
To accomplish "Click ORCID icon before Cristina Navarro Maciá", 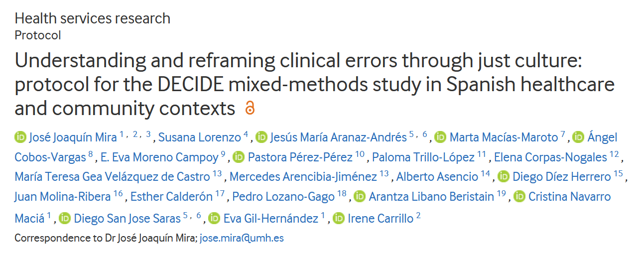I will click(519, 197).
